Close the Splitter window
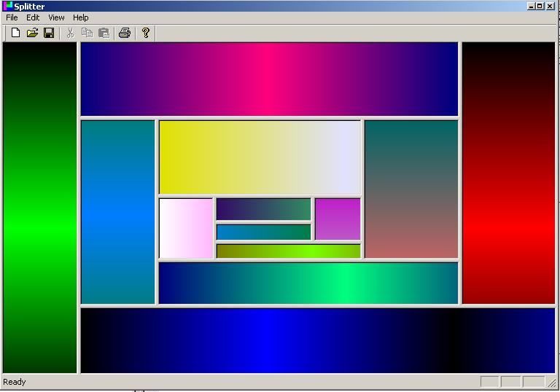560x392 pixels. 550,6
